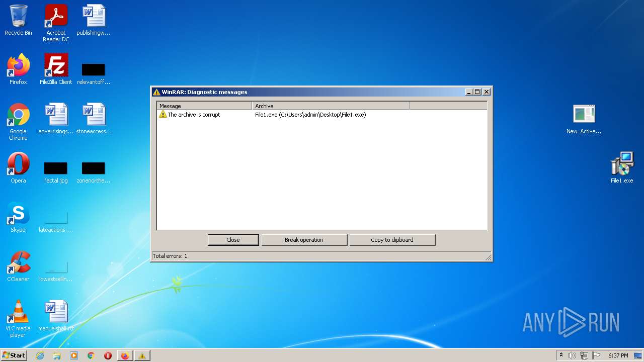
Task: Click the Break operation button
Action: pyautogui.click(x=304, y=240)
